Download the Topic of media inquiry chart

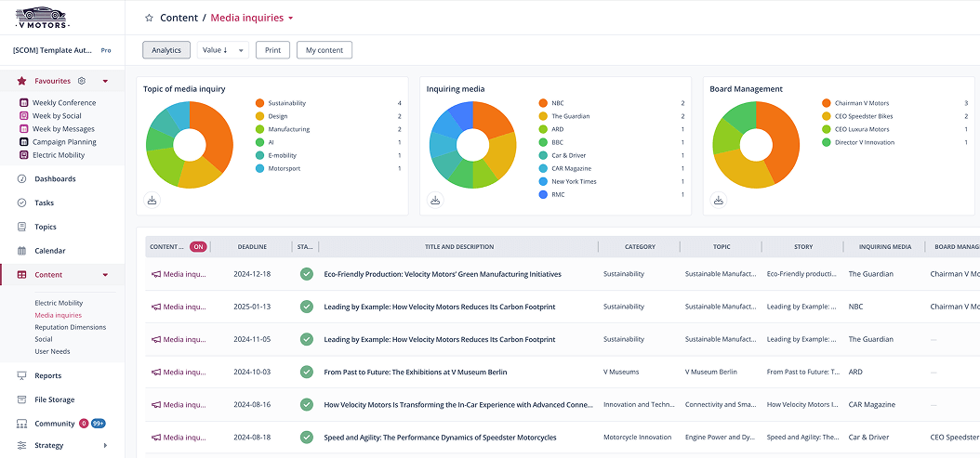click(152, 200)
